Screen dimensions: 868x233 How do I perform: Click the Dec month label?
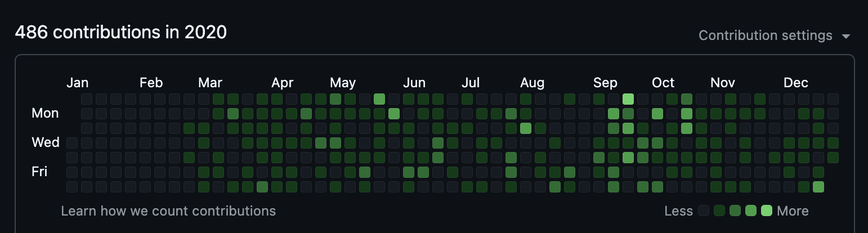(x=796, y=83)
